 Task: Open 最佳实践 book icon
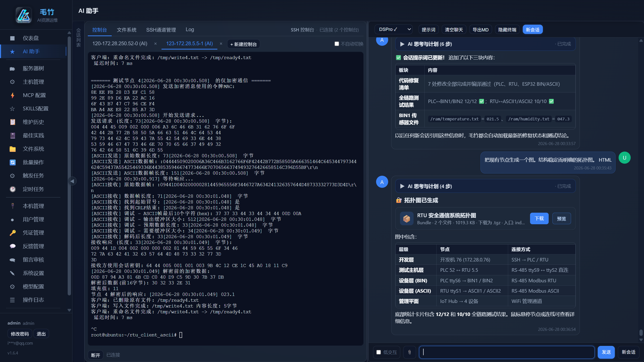coord(12,135)
